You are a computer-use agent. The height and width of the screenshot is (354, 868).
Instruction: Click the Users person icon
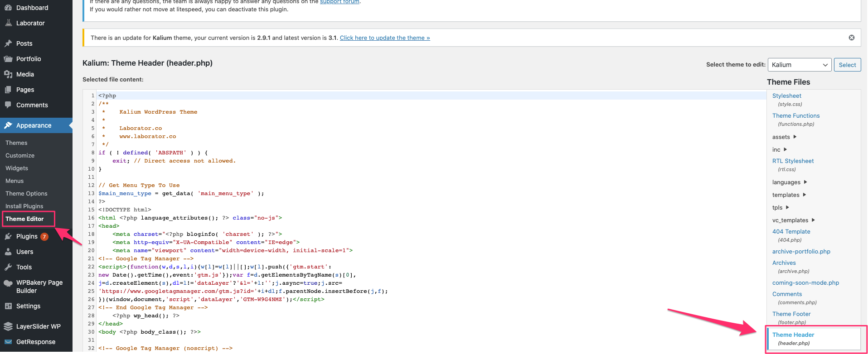point(8,252)
